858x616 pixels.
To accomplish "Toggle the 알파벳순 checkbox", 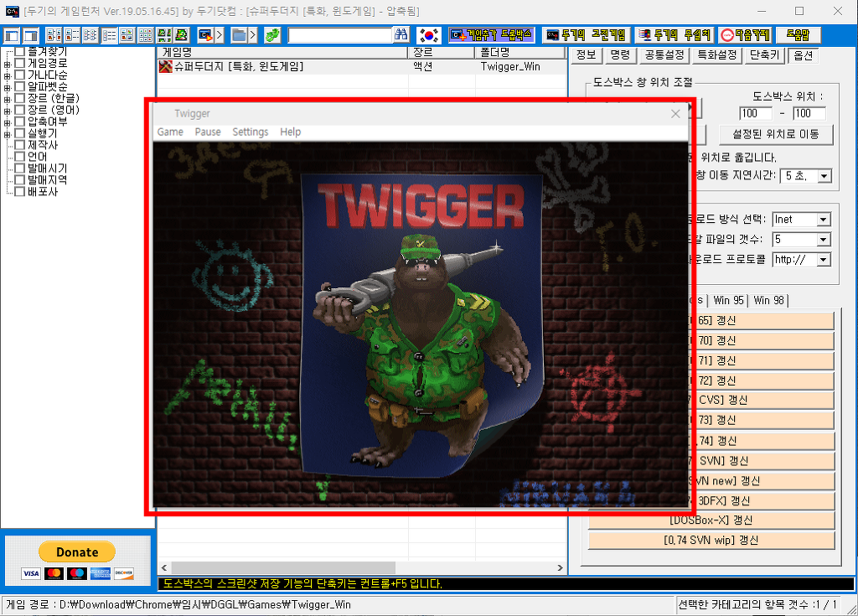I will [20, 86].
